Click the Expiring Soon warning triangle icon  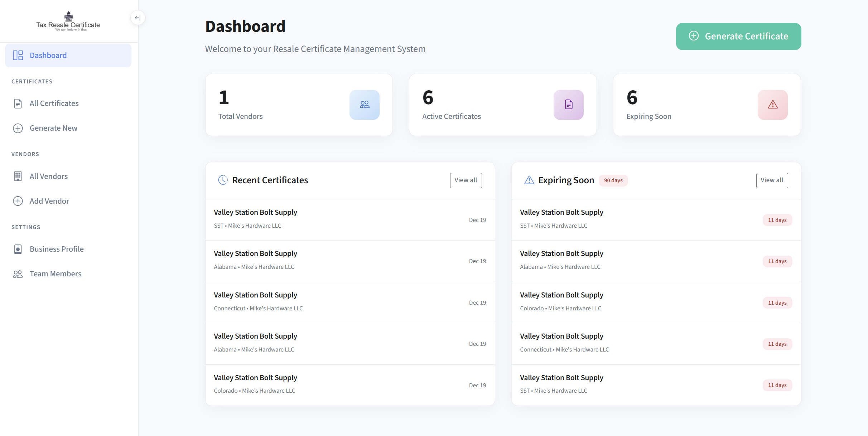coord(772,105)
